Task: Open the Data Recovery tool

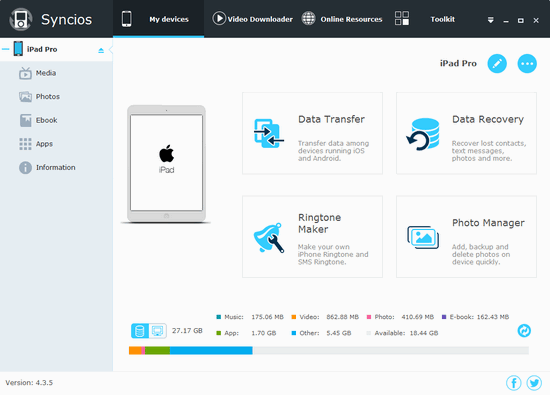Action: [466, 133]
